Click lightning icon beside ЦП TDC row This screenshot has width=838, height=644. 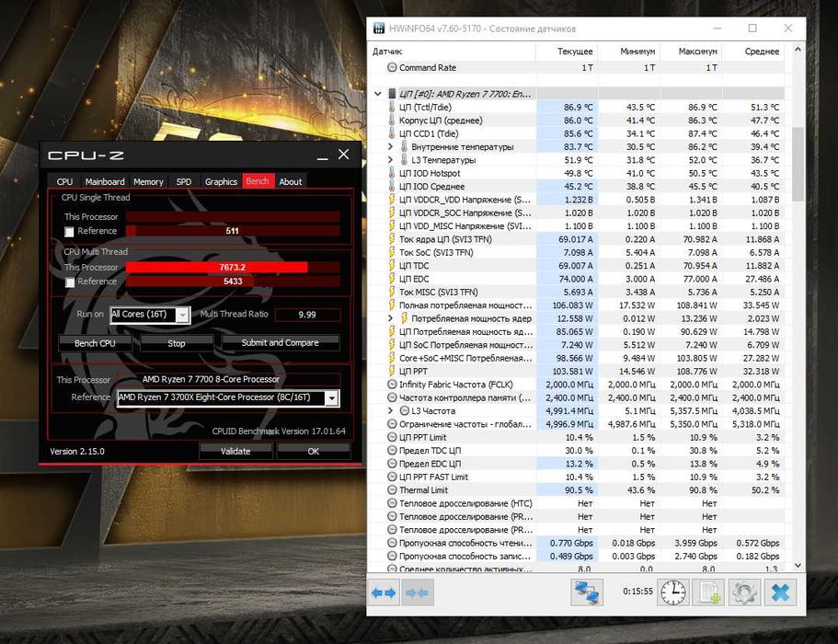(392, 266)
